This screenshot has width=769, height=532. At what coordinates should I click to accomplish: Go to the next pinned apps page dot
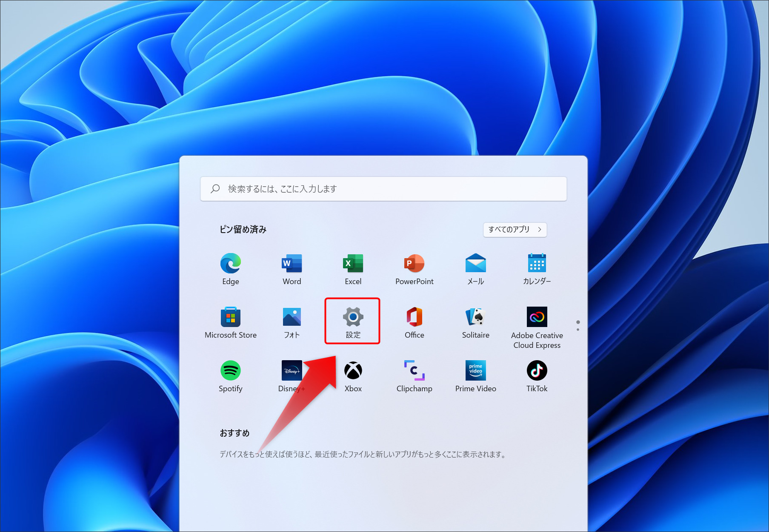click(578, 330)
